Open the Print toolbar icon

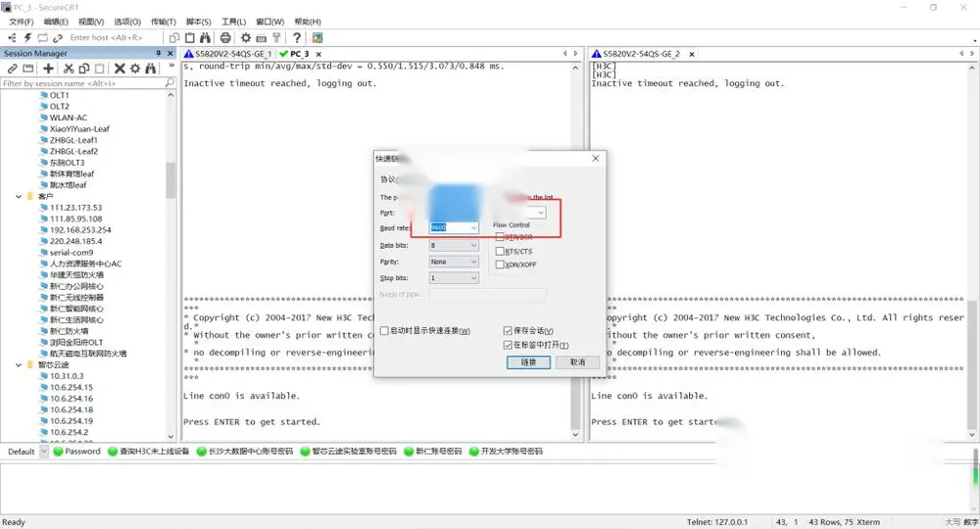pyautogui.click(x=225, y=37)
